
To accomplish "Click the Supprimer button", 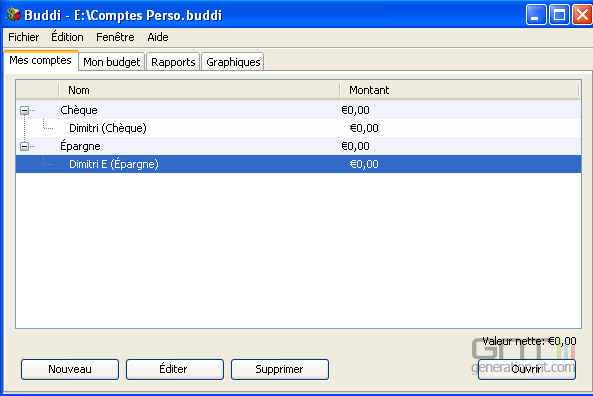I will (279, 369).
